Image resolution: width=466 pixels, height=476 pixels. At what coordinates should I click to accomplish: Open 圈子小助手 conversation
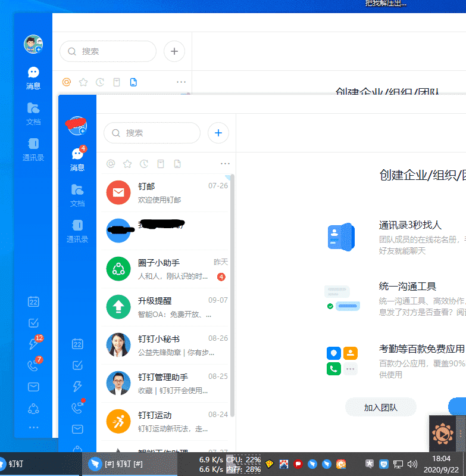[165, 269]
